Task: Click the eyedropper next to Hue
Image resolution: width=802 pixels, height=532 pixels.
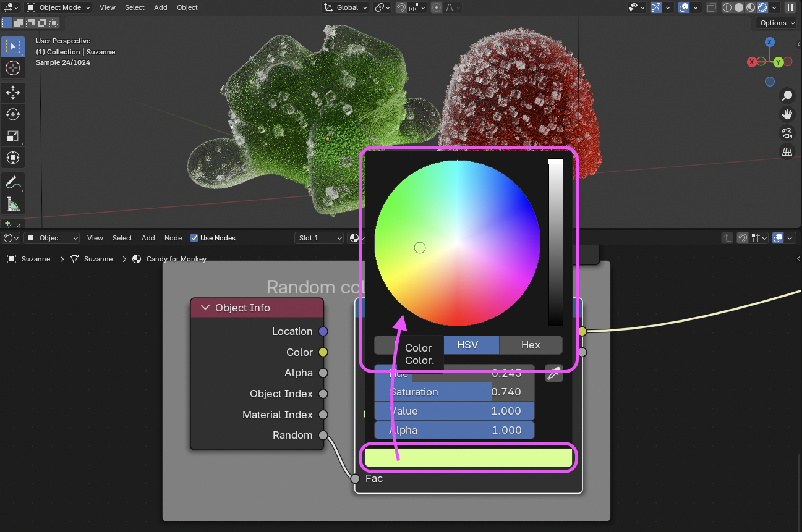Action: (x=554, y=373)
